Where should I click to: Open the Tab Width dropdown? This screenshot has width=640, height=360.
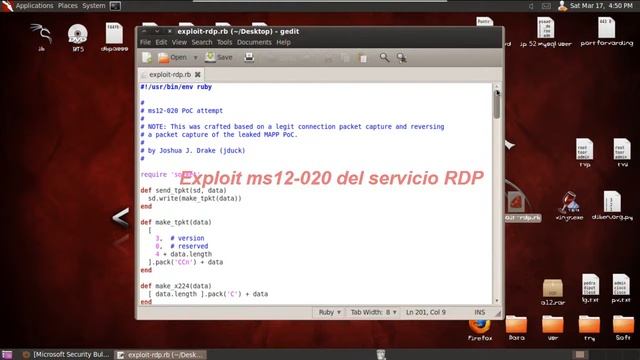373,312
